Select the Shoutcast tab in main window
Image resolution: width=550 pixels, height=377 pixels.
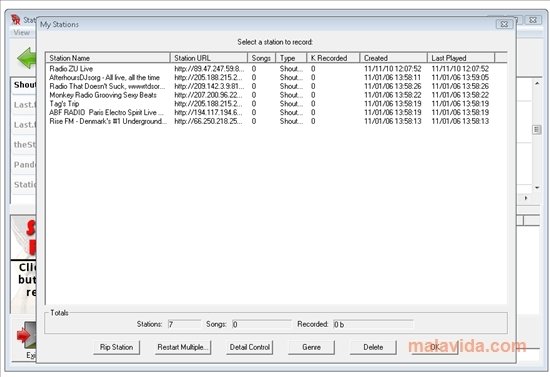(x=25, y=85)
